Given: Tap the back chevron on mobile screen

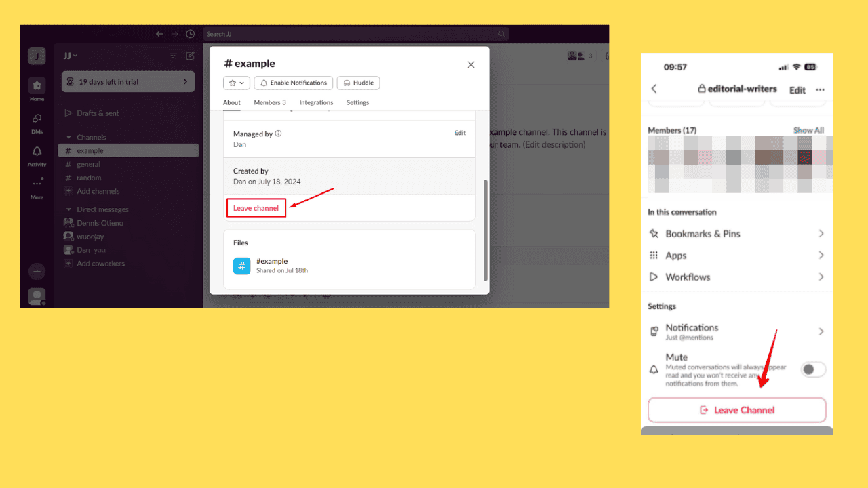Looking at the screenshot, I should point(654,89).
